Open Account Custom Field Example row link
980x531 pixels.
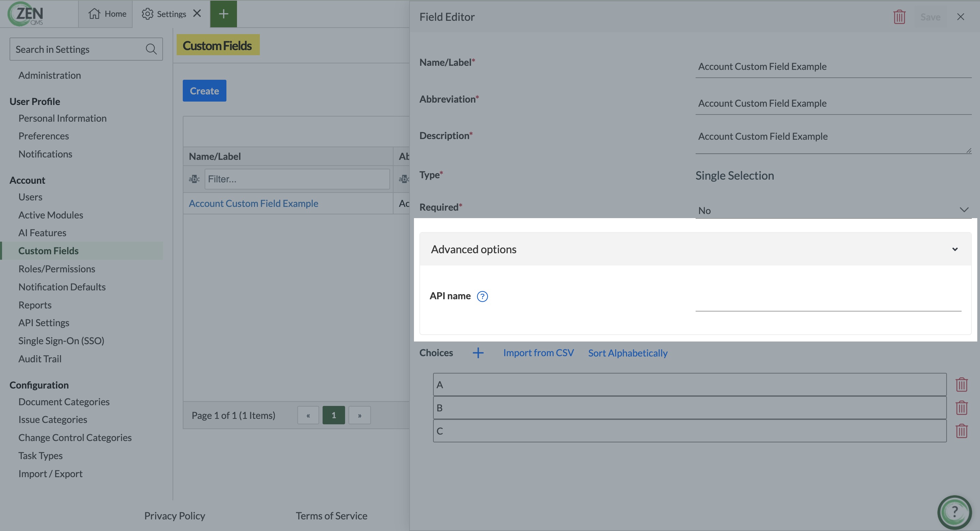(x=253, y=203)
